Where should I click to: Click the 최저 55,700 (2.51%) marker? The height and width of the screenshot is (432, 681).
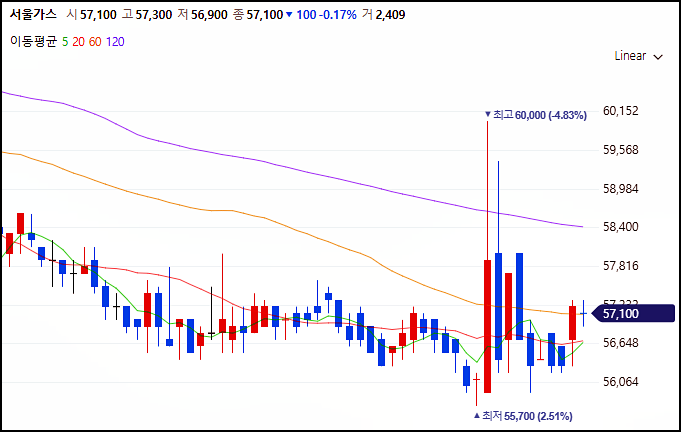[523, 416]
